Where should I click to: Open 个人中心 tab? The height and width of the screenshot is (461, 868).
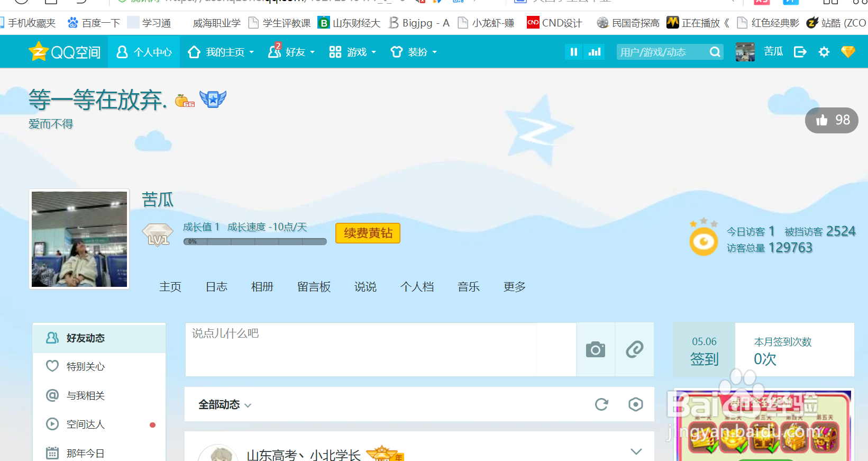(144, 52)
